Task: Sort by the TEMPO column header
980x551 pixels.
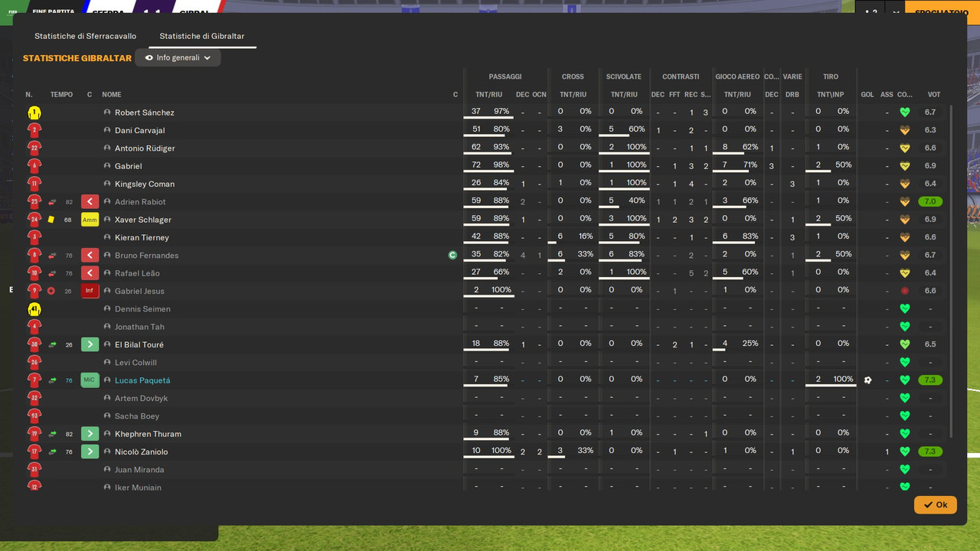Action: pos(61,95)
